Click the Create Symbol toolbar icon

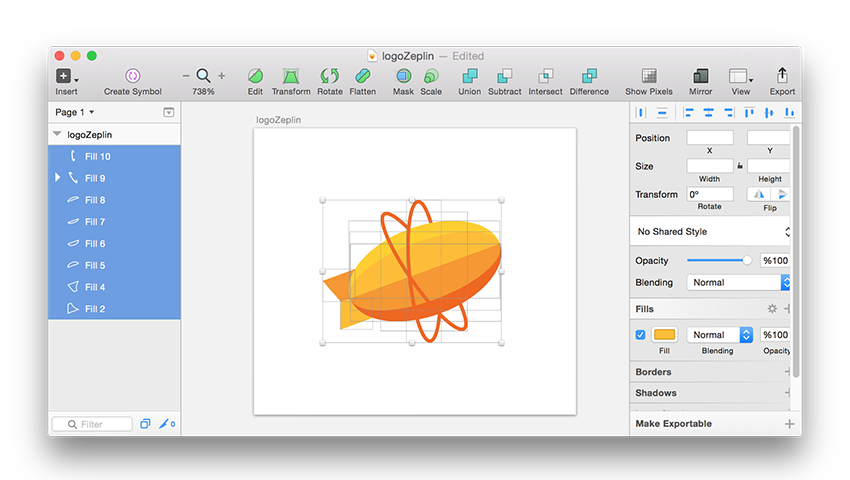click(132, 76)
